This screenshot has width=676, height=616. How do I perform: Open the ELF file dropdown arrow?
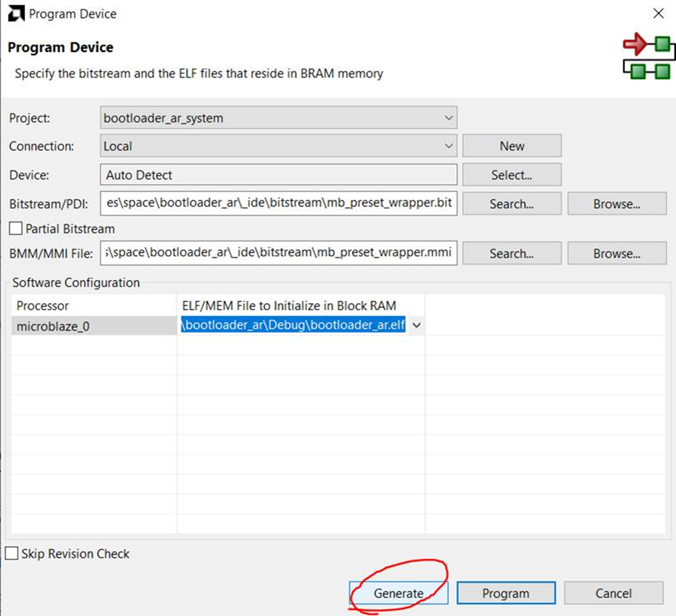(x=417, y=325)
